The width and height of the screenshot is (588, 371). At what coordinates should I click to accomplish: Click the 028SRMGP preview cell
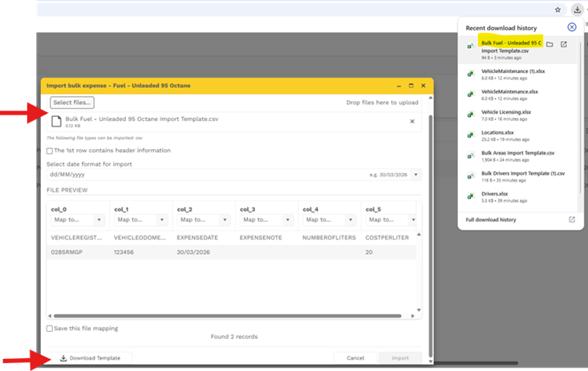[x=67, y=252]
